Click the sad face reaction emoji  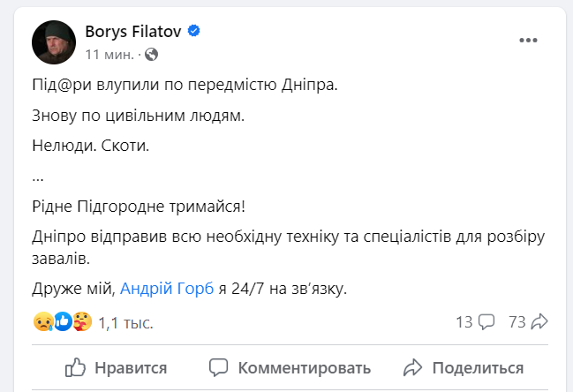(x=42, y=322)
